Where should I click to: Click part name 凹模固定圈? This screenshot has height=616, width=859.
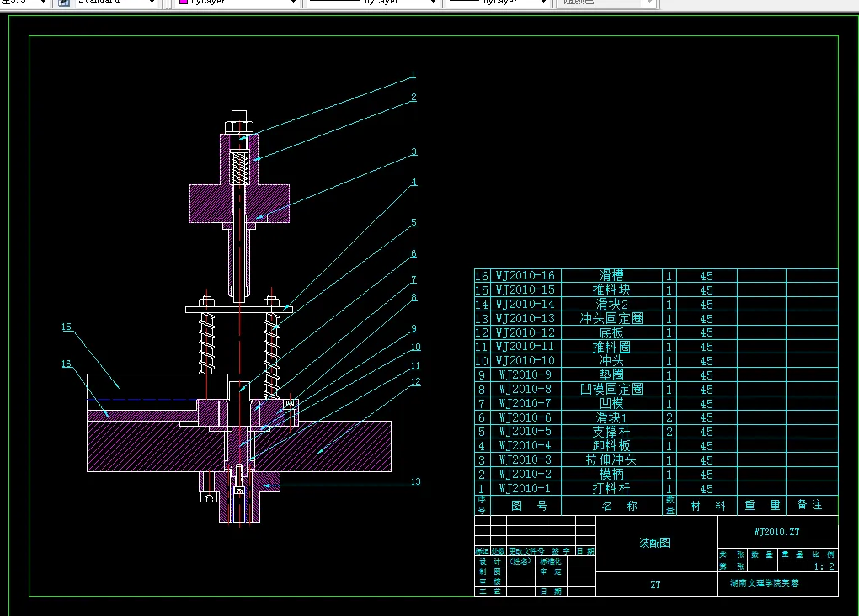611,389
